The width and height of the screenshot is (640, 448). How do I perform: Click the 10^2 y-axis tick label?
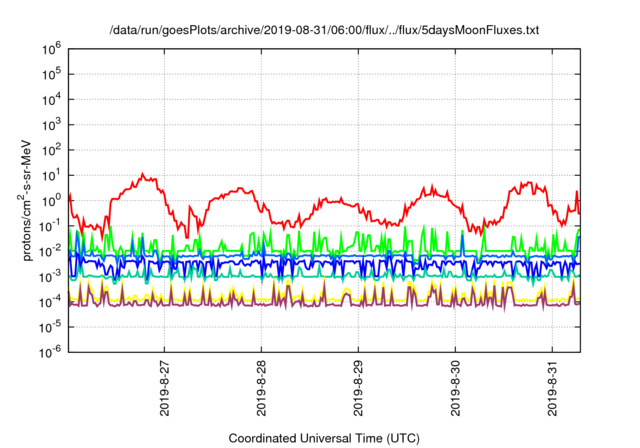tap(51, 151)
